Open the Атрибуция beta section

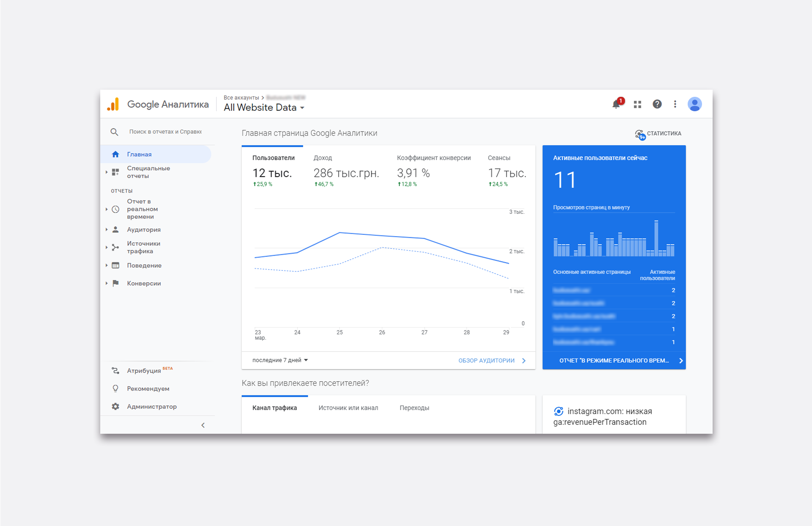coord(144,371)
